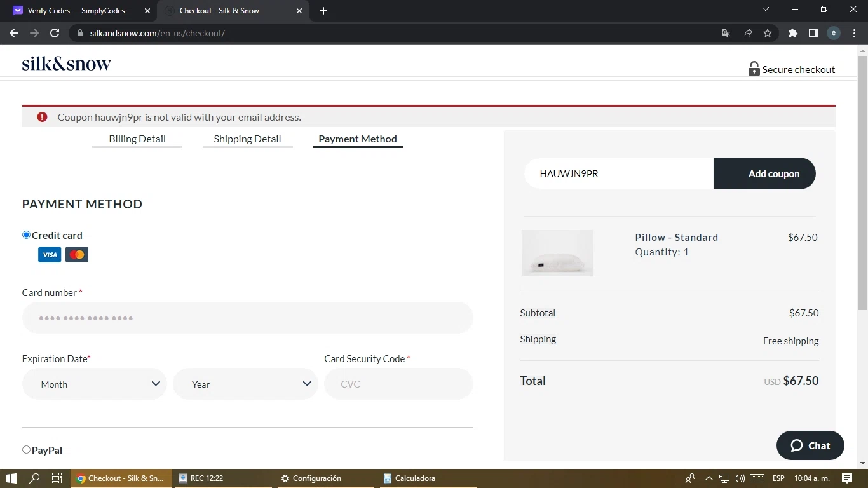Reload the checkout page
868x488 pixels.
(x=55, y=33)
